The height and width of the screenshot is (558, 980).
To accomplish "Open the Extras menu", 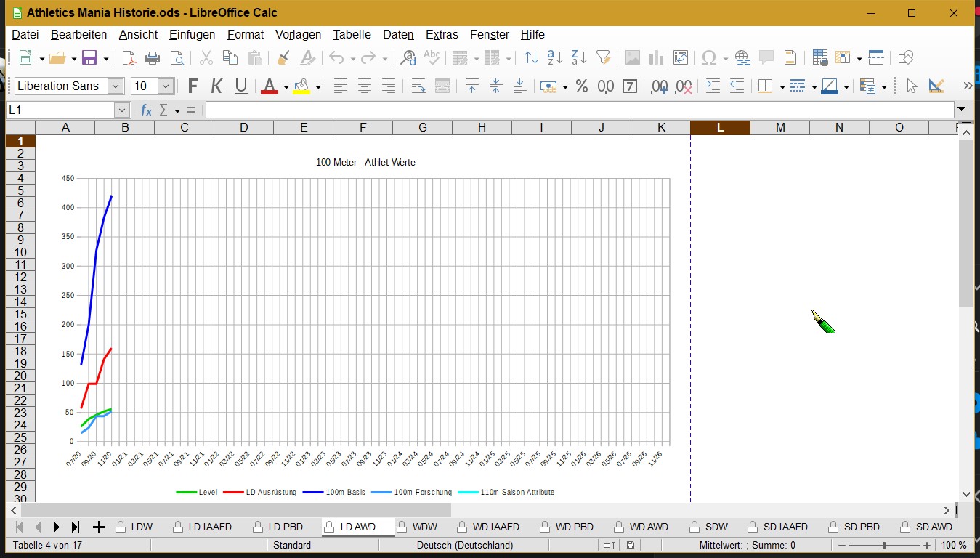I will pos(442,34).
